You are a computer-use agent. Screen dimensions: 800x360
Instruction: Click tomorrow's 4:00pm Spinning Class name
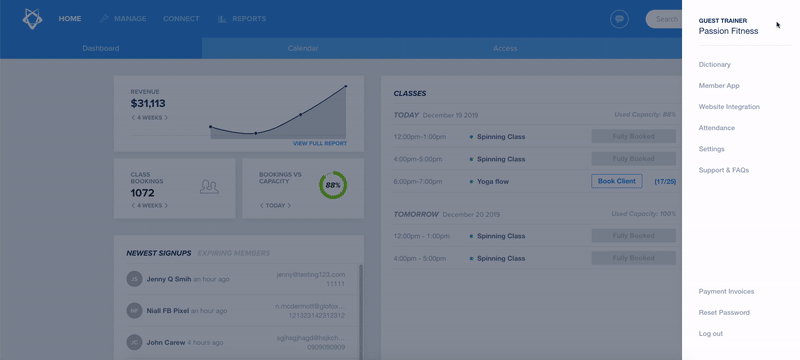[x=501, y=259]
